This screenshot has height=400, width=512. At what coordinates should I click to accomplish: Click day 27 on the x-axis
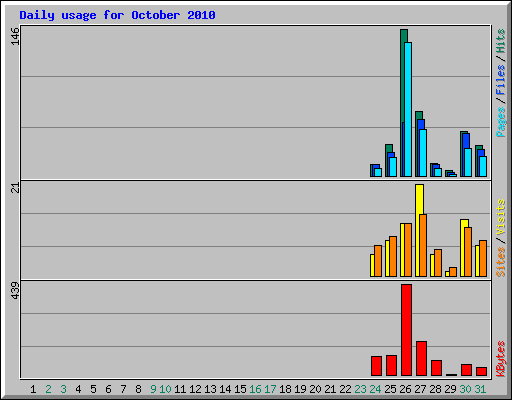point(420,389)
